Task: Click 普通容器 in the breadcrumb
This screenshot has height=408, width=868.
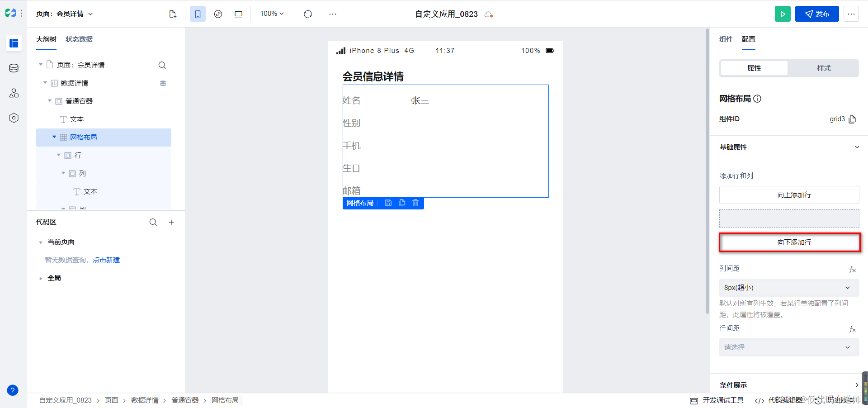Action: (x=185, y=400)
